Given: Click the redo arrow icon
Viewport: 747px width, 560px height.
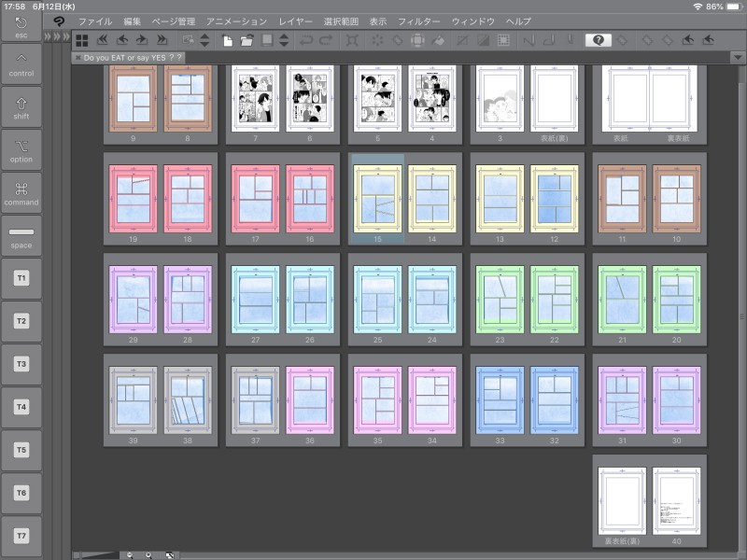Looking at the screenshot, I should click(x=326, y=40).
